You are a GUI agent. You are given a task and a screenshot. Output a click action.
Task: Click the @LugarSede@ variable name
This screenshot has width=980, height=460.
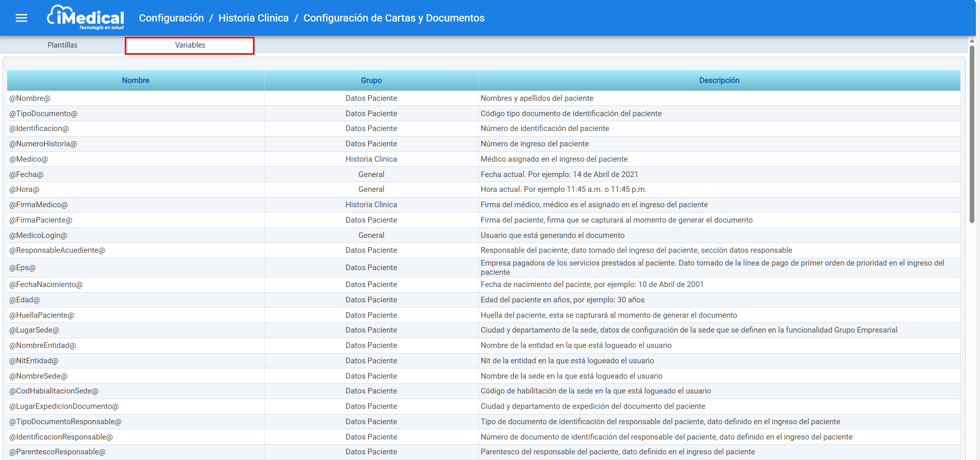click(34, 330)
